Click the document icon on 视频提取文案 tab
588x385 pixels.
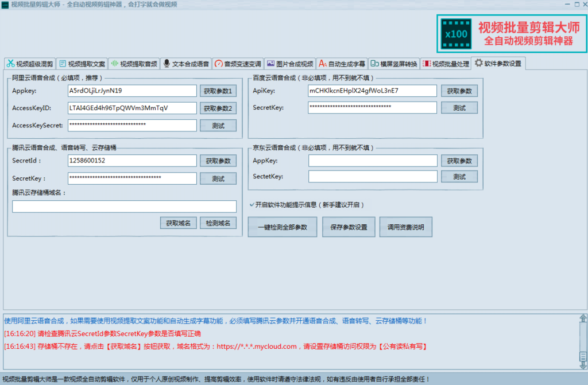point(63,64)
